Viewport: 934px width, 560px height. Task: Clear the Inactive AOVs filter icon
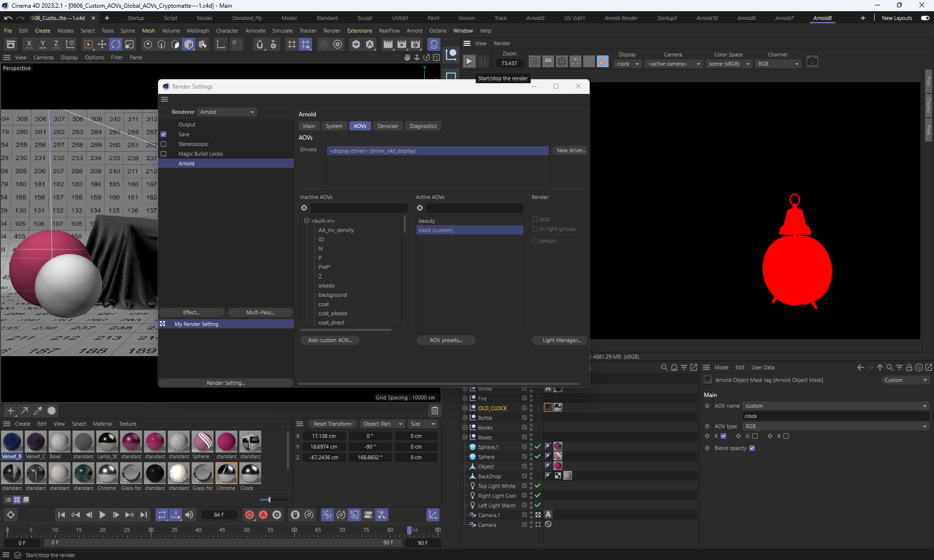tap(304, 208)
